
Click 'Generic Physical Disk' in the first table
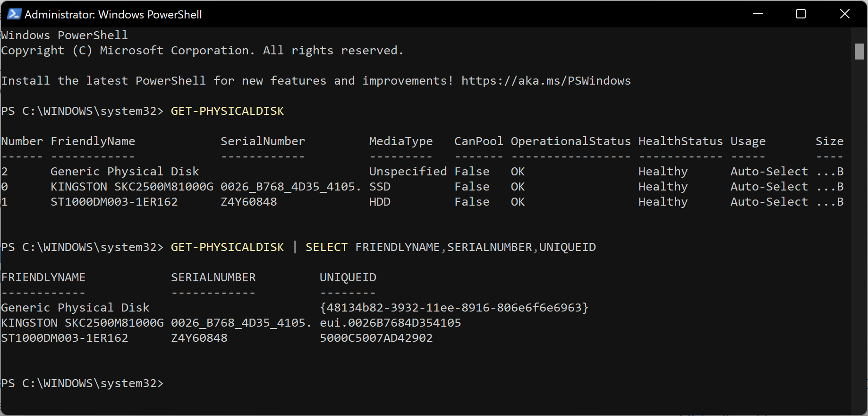pos(125,172)
